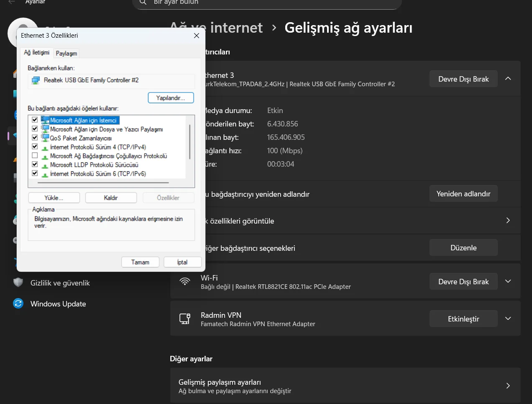Uncheck İnternet Protokolü Sürüm 6 (TCP/IPv6)

(35, 173)
